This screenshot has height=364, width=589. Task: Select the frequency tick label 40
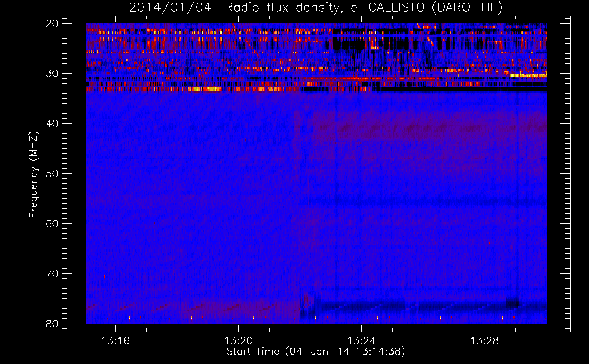coord(52,124)
